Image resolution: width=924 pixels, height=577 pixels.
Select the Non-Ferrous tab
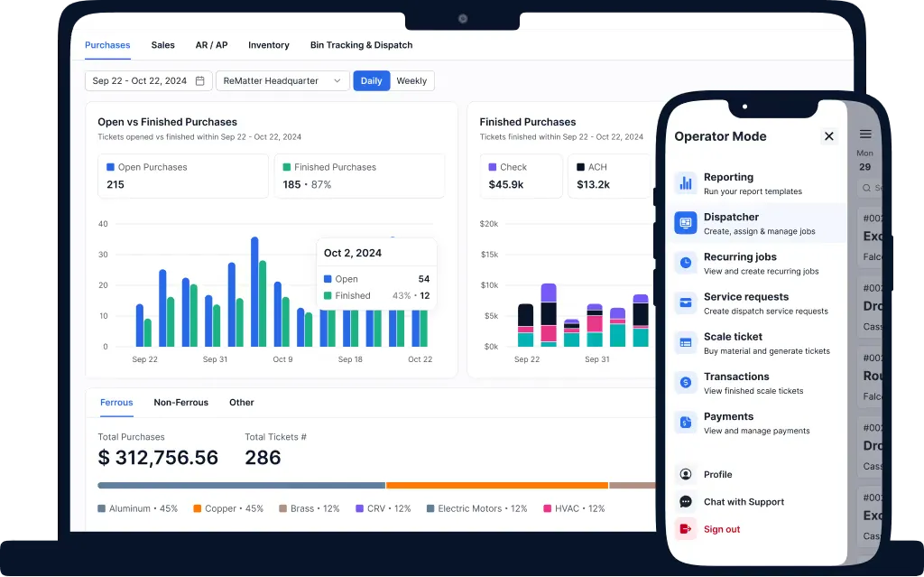pos(180,403)
